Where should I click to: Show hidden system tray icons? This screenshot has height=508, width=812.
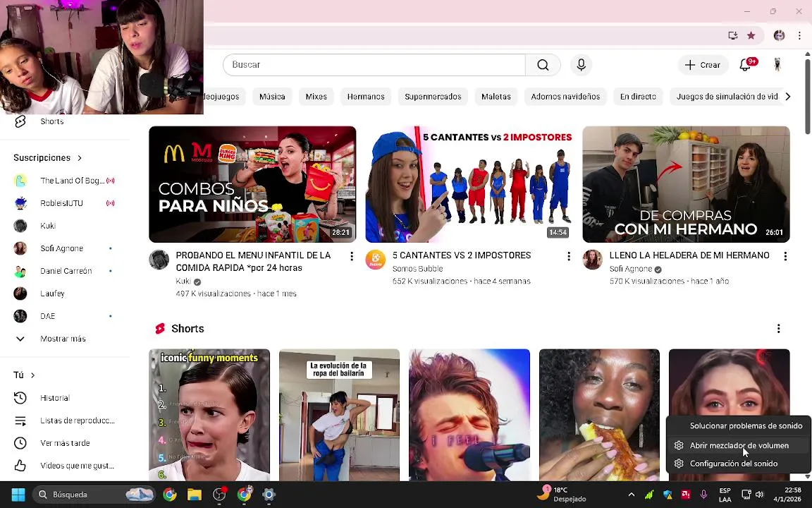(632, 495)
